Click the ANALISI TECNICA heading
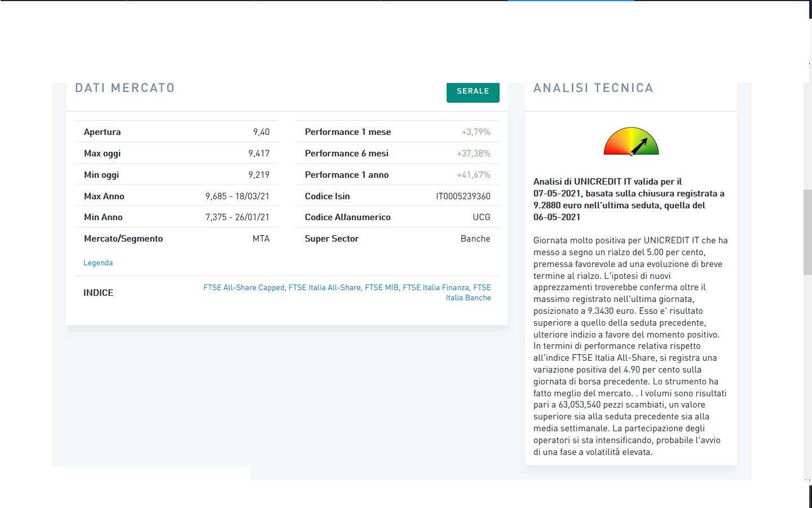The height and width of the screenshot is (508, 812). click(593, 88)
